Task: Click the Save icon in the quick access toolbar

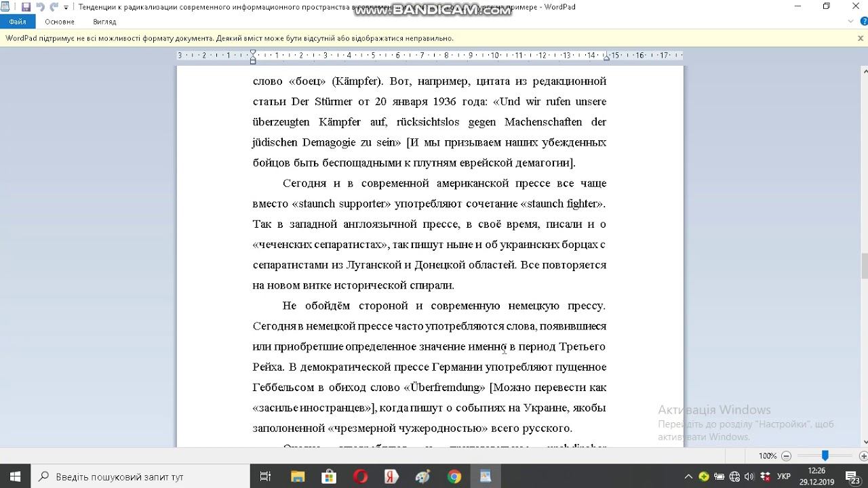Action: [26, 7]
